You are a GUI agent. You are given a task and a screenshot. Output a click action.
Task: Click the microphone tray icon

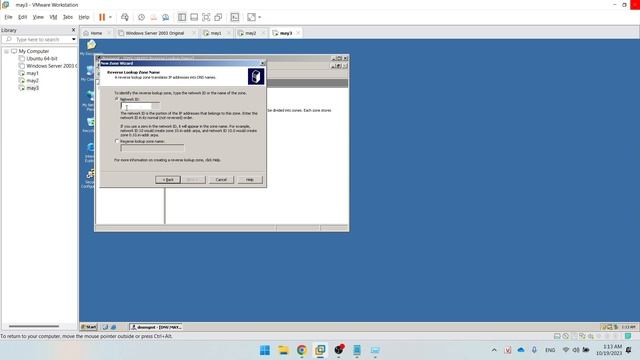534,350
